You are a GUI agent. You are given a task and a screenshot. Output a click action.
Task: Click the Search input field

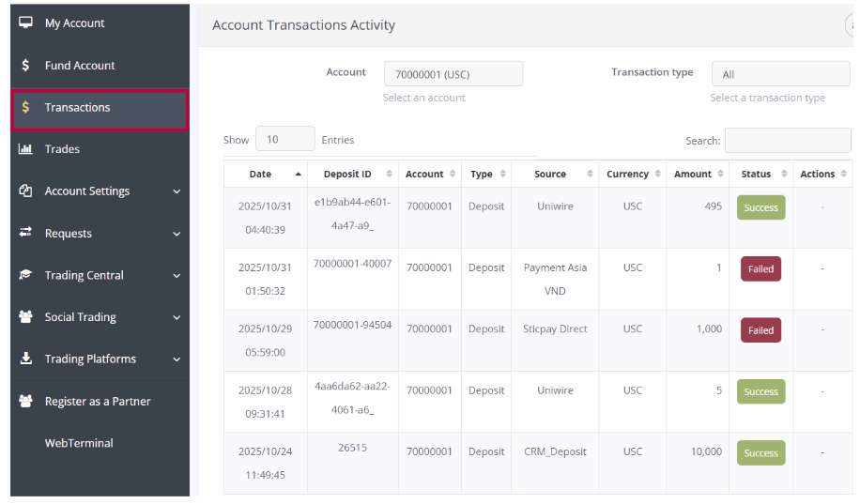click(787, 141)
